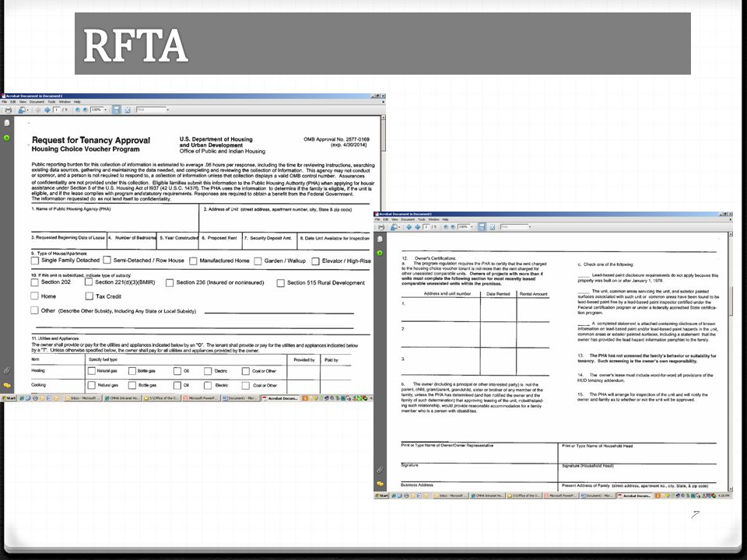Open the Edit menu in the left Acrobat window
The width and height of the screenshot is (747, 560).
point(13,102)
